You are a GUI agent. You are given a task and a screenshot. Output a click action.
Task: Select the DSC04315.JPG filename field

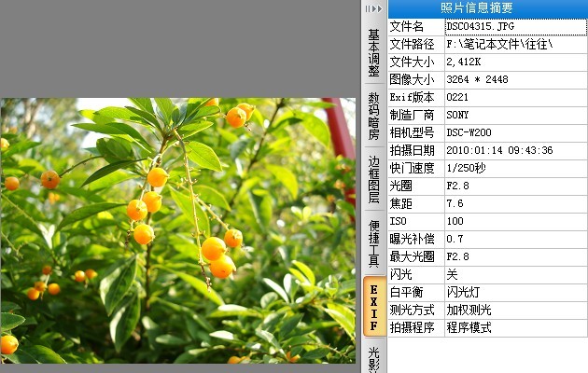pos(515,27)
